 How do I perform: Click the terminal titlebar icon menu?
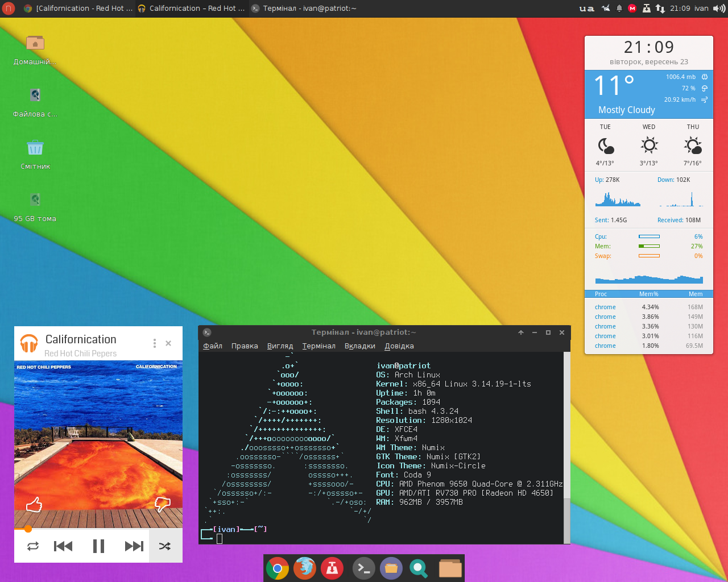tap(207, 332)
